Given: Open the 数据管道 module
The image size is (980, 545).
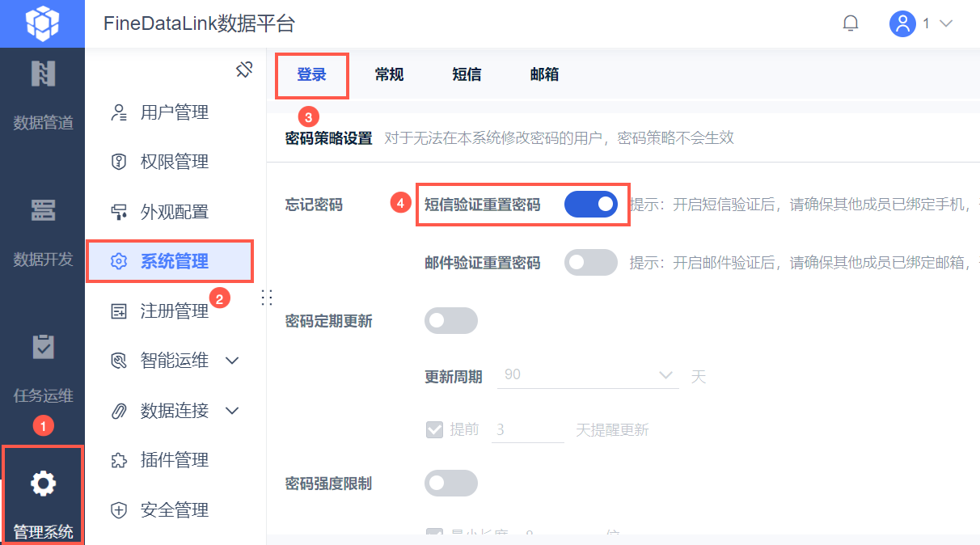Looking at the screenshot, I should coord(43,92).
